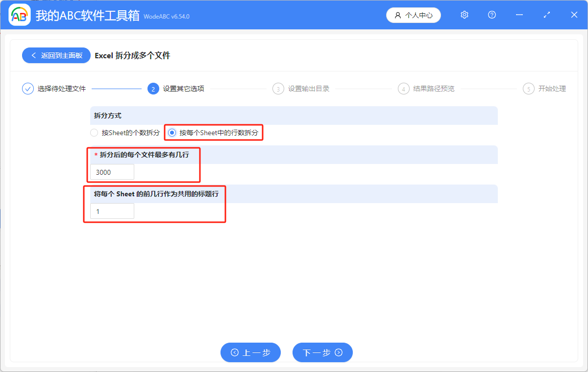
Task: Click the left arrow icon on 上一步 button
Action: click(x=235, y=352)
